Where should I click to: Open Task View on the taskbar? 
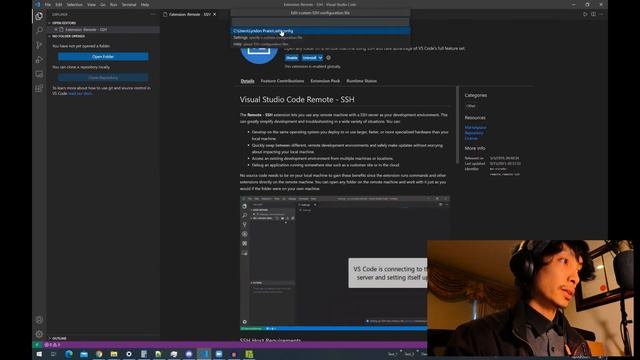coord(53,354)
